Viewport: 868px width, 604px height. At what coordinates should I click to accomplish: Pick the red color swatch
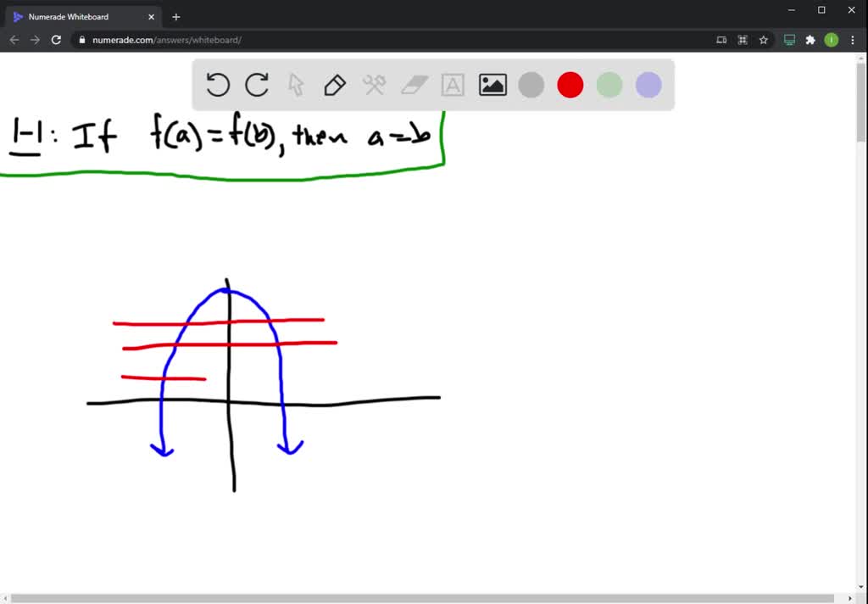(570, 85)
